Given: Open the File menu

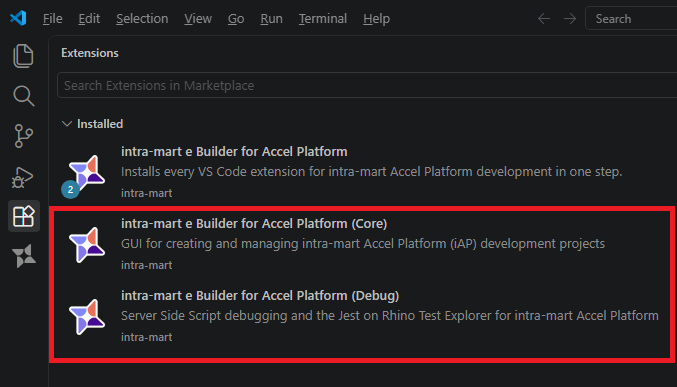Looking at the screenshot, I should coord(53,19).
